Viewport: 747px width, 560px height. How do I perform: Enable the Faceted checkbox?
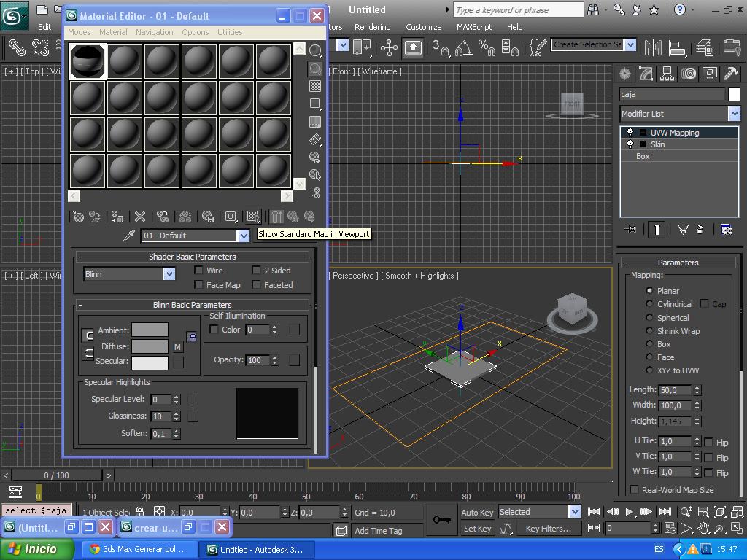coord(256,285)
